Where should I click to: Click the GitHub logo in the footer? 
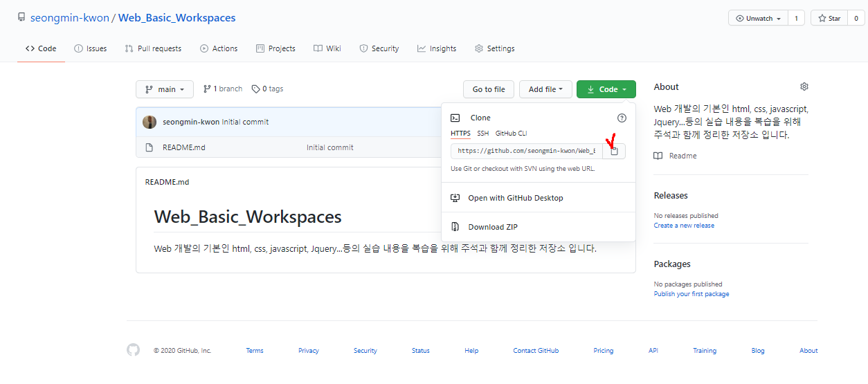tap(134, 350)
